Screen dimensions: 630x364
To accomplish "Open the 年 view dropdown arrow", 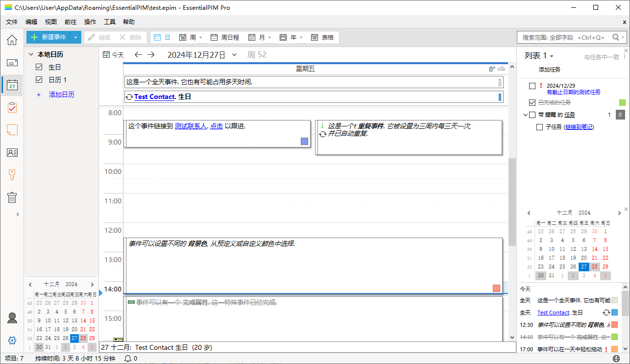I will coord(301,37).
